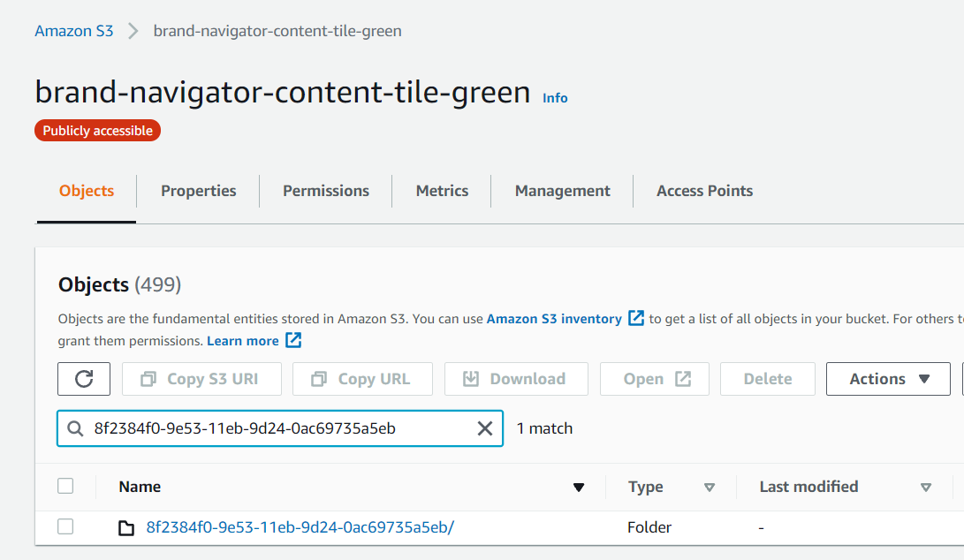Go to the Permissions tab
Viewport: 964px width, 560px height.
326,191
